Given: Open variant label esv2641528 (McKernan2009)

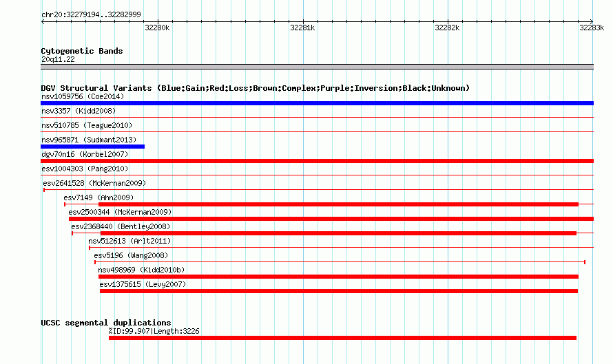Looking at the screenshot, I should click(x=94, y=183).
